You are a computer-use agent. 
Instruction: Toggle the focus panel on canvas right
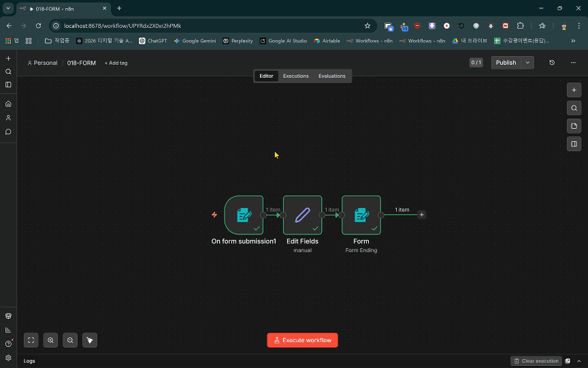click(574, 144)
